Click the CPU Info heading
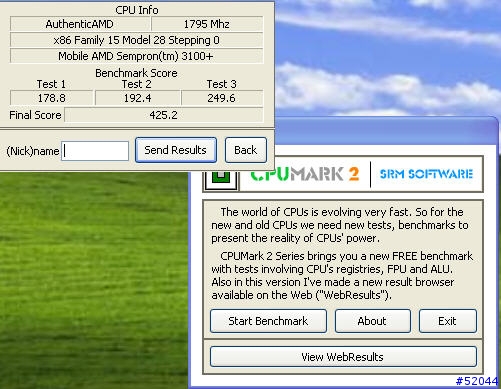The height and width of the screenshot is (389, 501). (137, 10)
